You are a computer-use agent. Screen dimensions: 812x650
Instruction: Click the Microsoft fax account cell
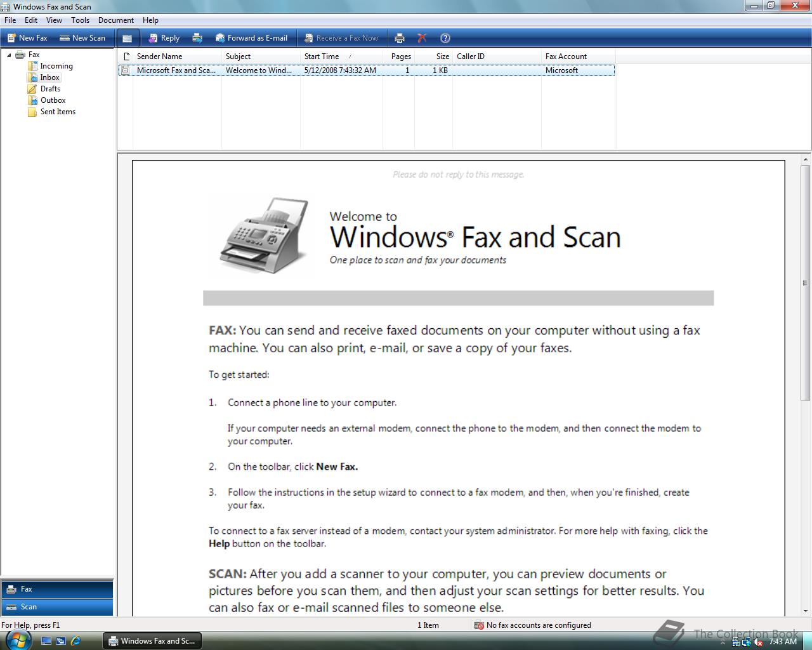click(561, 70)
